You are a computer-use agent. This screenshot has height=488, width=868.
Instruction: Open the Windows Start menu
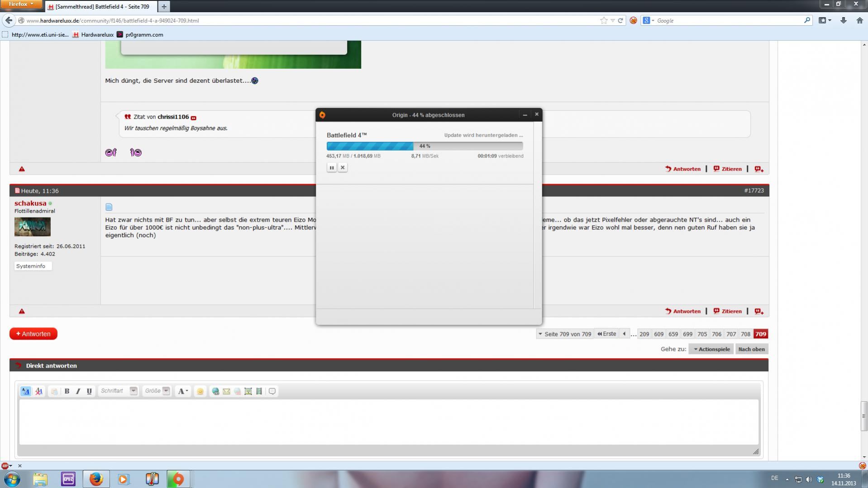click(12, 479)
